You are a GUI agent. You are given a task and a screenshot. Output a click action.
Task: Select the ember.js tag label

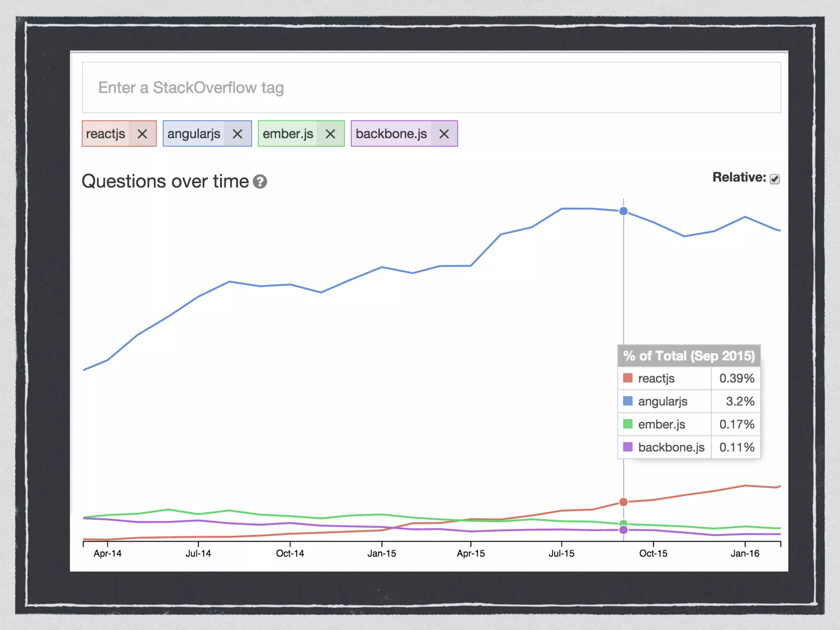pos(288,134)
